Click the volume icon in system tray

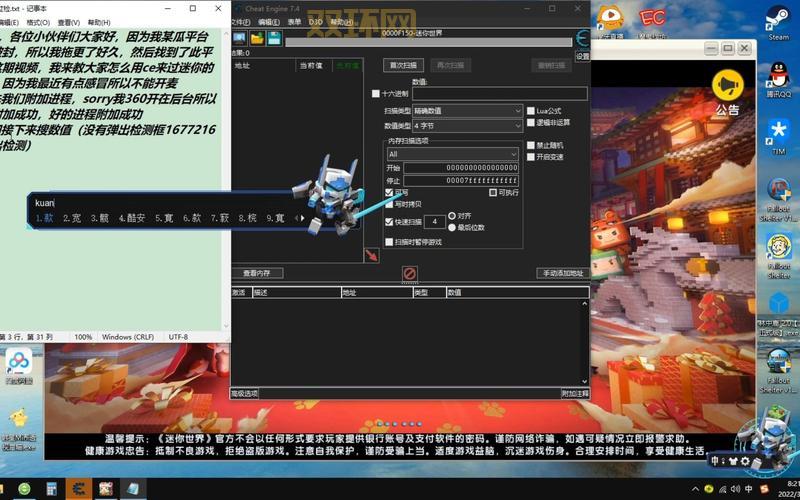click(736, 489)
